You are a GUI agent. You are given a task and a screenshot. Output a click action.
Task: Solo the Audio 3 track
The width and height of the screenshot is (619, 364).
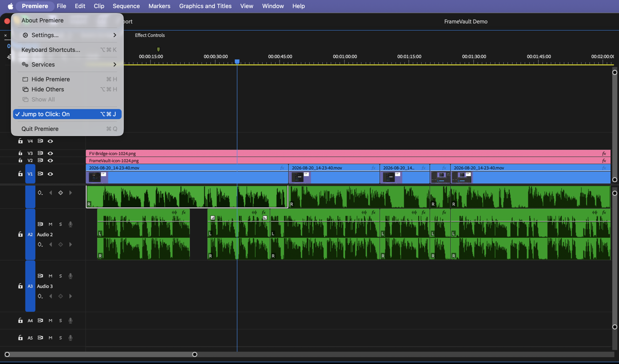[61, 276]
